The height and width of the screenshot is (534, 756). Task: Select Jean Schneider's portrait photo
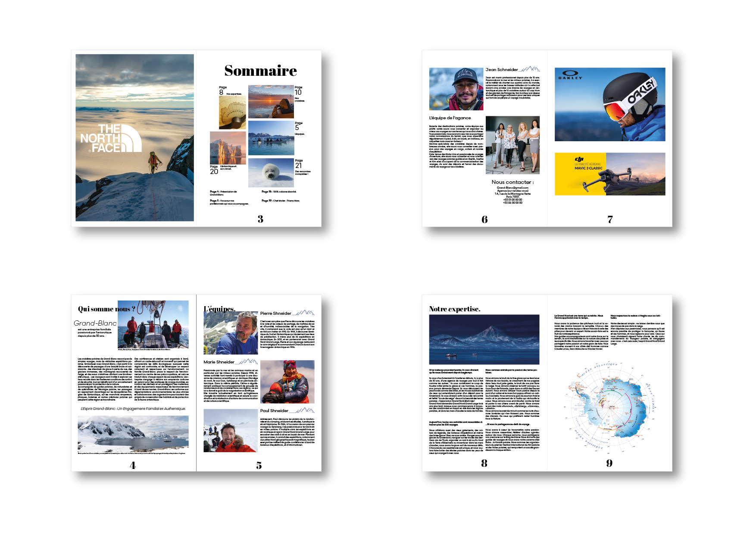pos(456,89)
